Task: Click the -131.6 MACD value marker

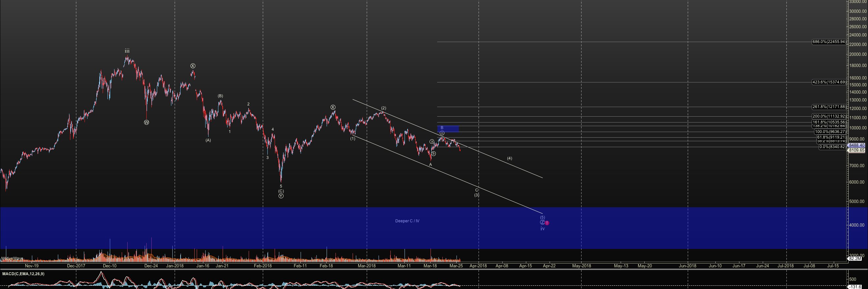Action: click(x=855, y=287)
